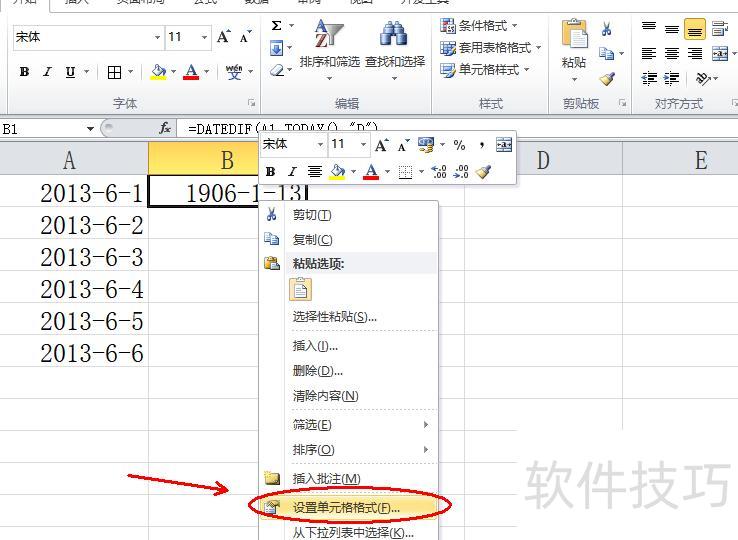Click the Fill down icon in Editing group
Viewport: 738px width, 540px height.
coord(276,48)
